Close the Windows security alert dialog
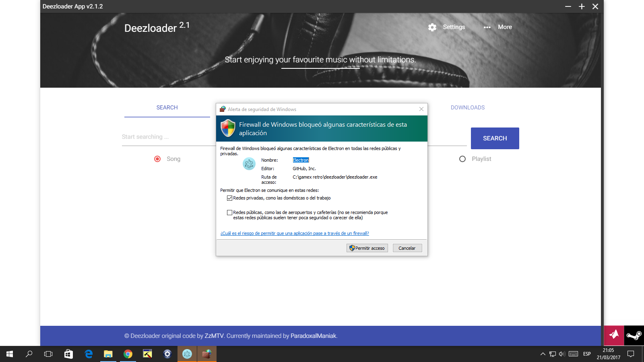The image size is (644, 362). pyautogui.click(x=421, y=109)
